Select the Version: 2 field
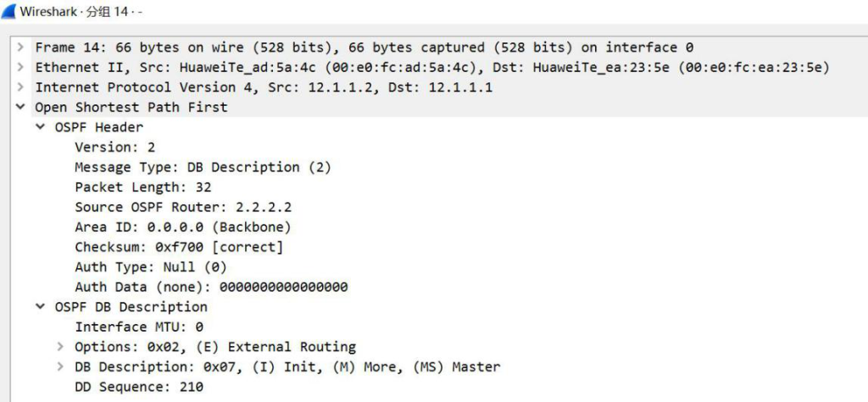 115,148
